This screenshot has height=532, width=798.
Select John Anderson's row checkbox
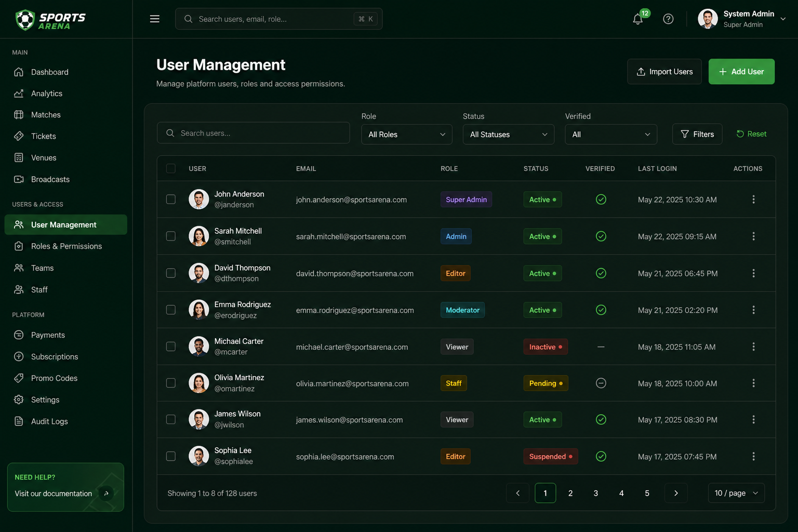click(170, 199)
